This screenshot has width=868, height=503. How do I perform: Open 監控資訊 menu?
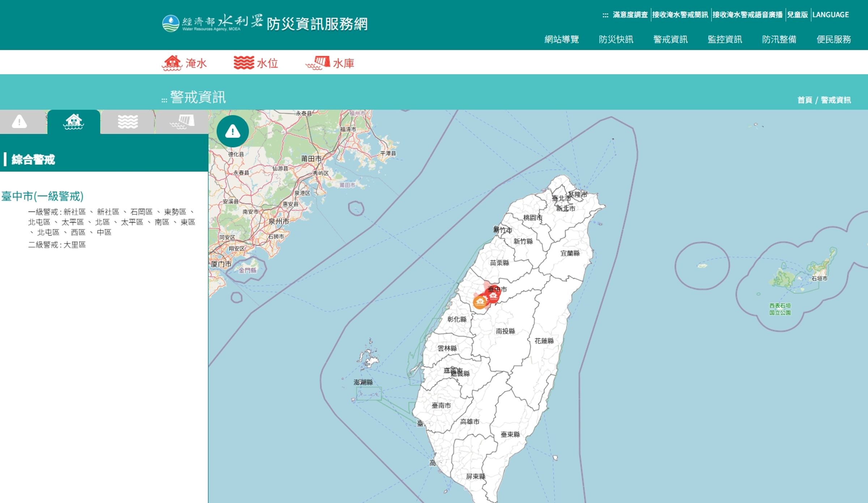pos(725,39)
